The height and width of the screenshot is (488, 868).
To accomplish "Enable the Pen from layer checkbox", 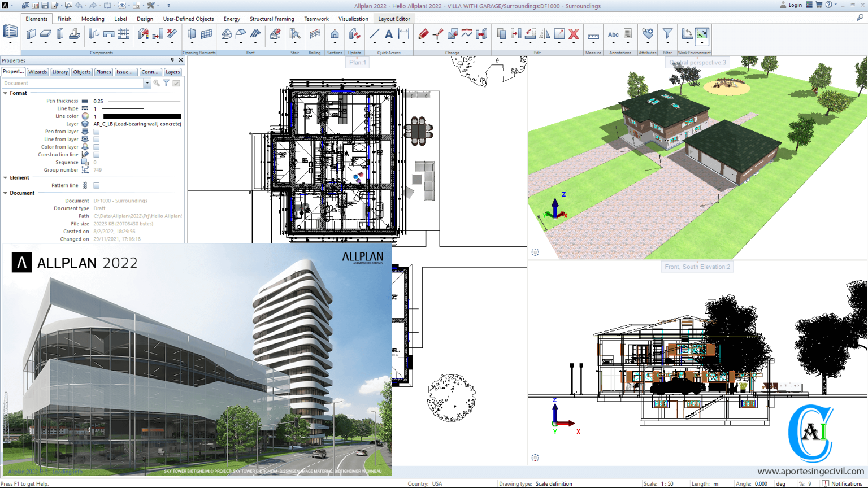I will (x=96, y=131).
